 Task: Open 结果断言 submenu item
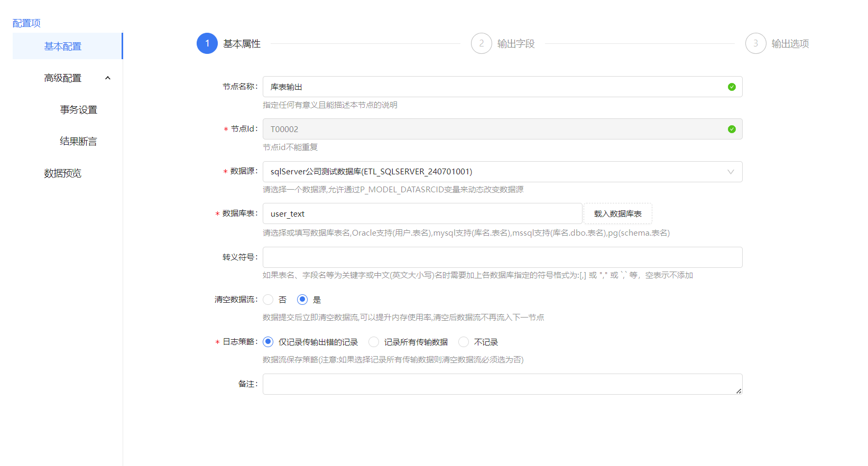78,142
